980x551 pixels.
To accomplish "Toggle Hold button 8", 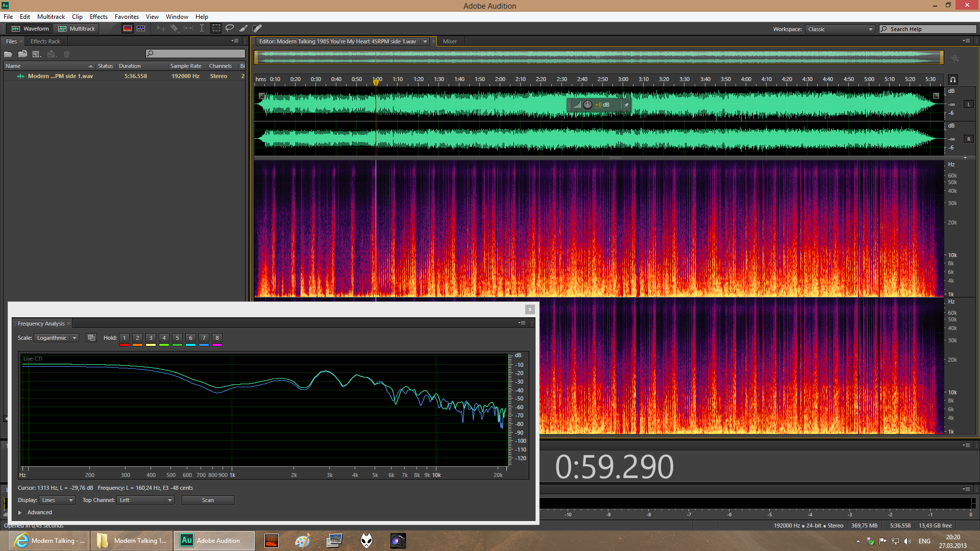I will pyautogui.click(x=217, y=338).
